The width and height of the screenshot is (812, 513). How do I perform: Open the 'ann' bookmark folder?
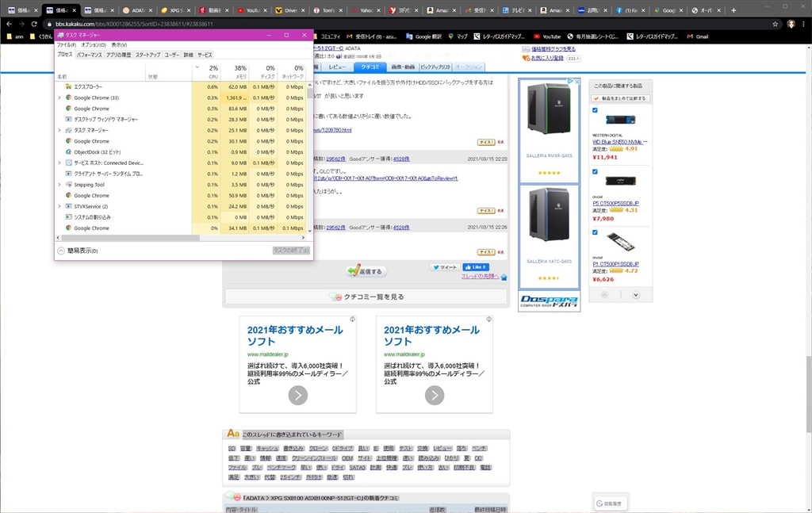(16, 36)
